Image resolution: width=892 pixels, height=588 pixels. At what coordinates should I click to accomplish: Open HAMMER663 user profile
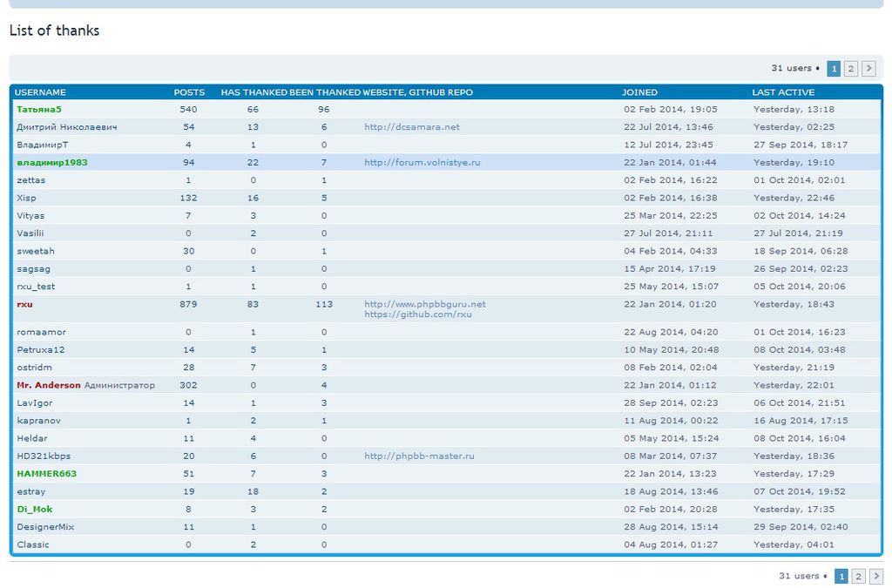pyautogui.click(x=46, y=474)
